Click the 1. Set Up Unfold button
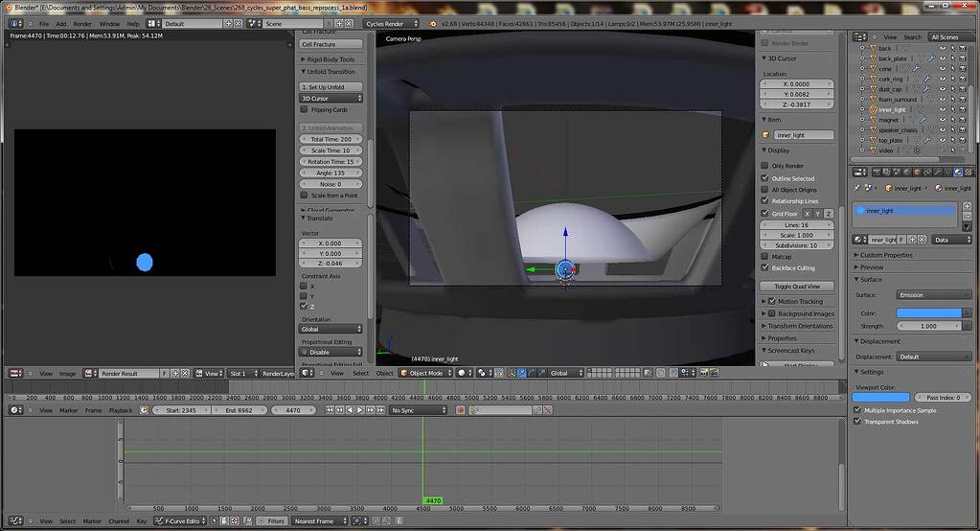This screenshot has width=980, height=531. click(330, 87)
